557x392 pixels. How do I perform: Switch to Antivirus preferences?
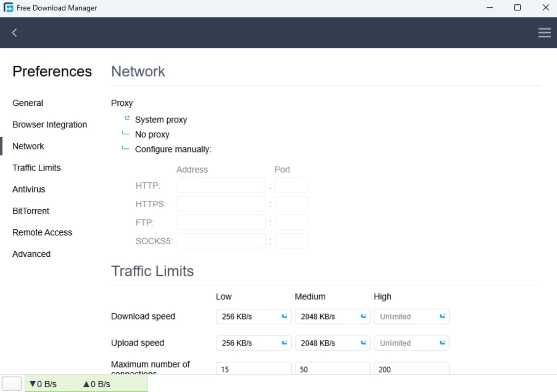click(x=29, y=189)
